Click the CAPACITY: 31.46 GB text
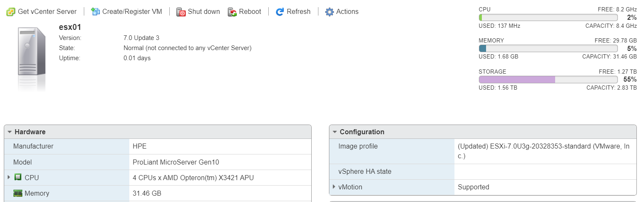The width and height of the screenshot is (644, 202). pos(609,56)
